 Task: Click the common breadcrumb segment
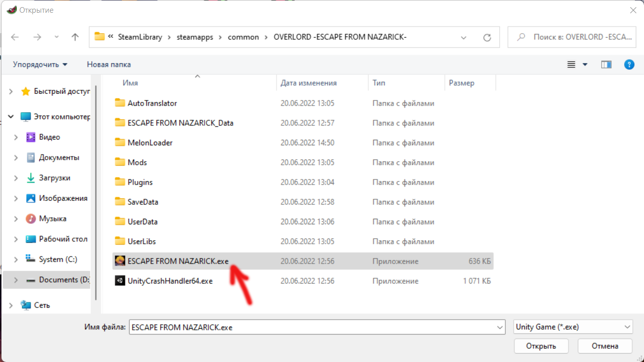pyautogui.click(x=243, y=37)
